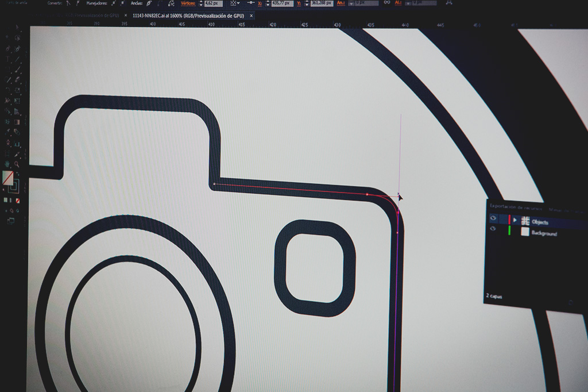Hide the Objects layer via eye icon
The width and height of the screenshot is (588, 392).
[493, 218]
